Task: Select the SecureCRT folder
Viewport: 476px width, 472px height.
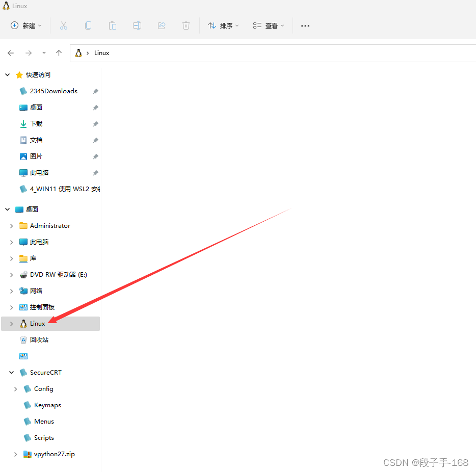Action: point(46,373)
